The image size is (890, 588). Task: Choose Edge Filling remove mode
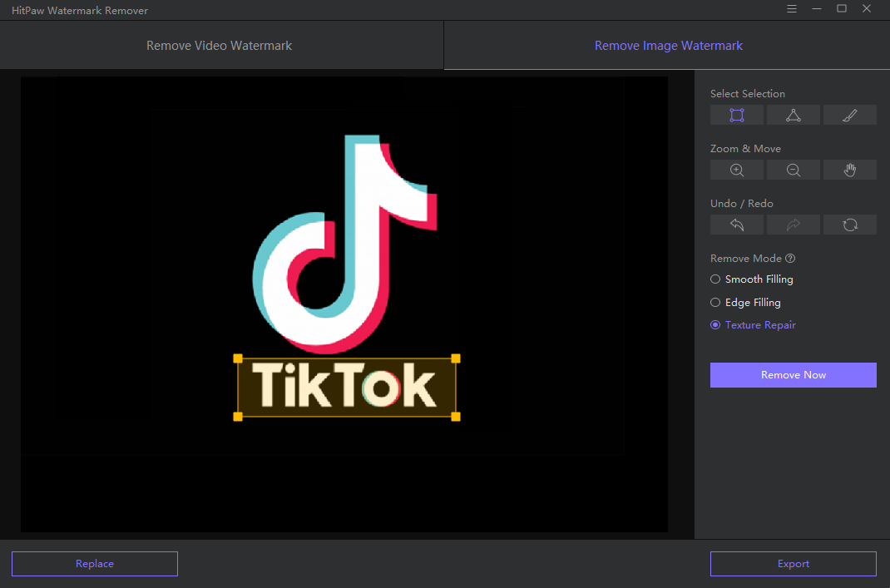[745, 303]
